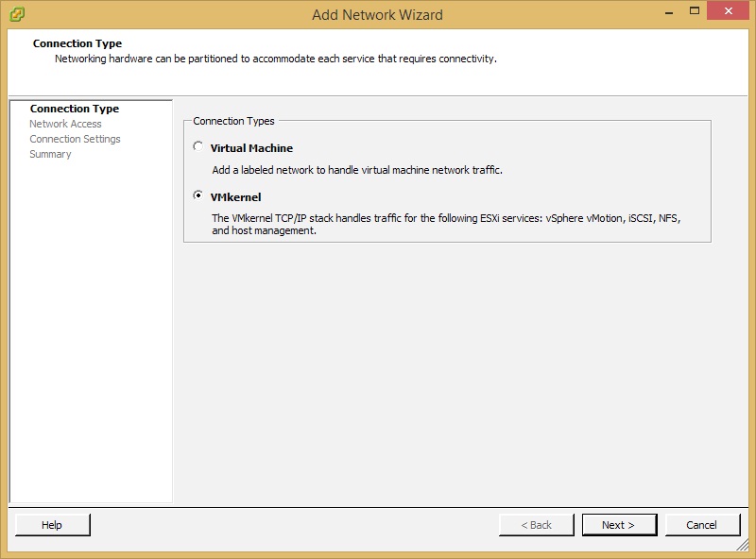Go to Network Access step in sidebar

tap(65, 124)
